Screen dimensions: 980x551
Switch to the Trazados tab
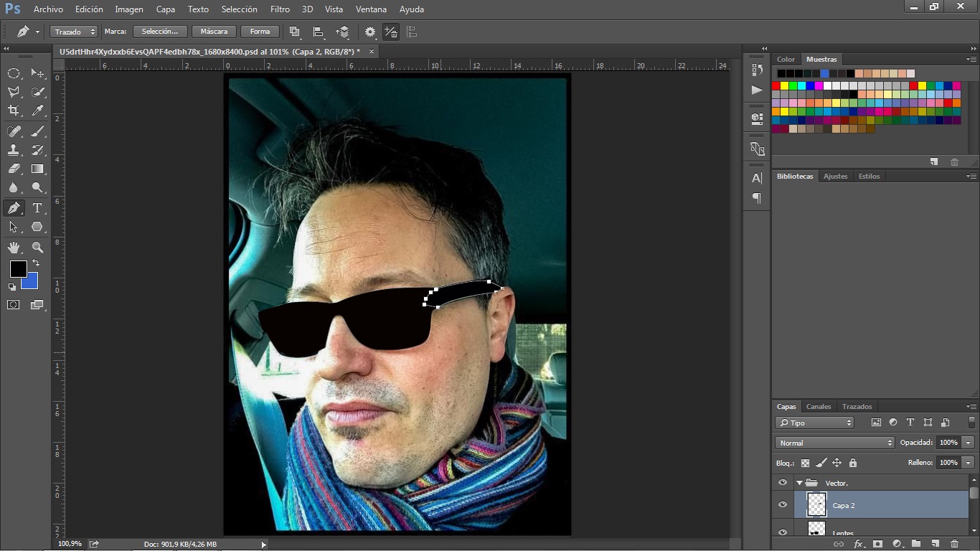pyautogui.click(x=857, y=406)
